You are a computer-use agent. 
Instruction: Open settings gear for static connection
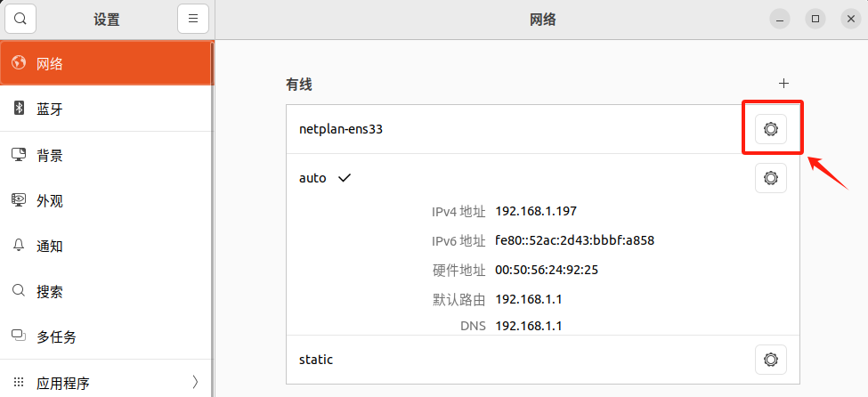coord(771,360)
